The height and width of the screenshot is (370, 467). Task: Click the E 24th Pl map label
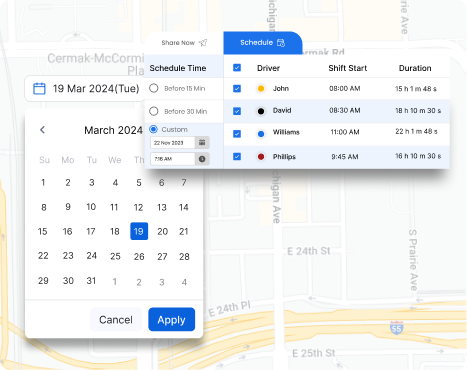[x=230, y=309]
